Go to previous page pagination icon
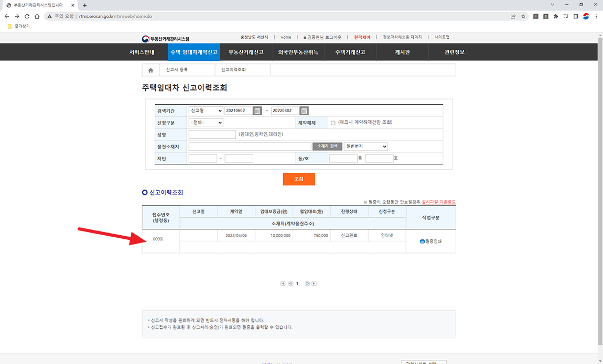603x364 pixels. click(290, 284)
